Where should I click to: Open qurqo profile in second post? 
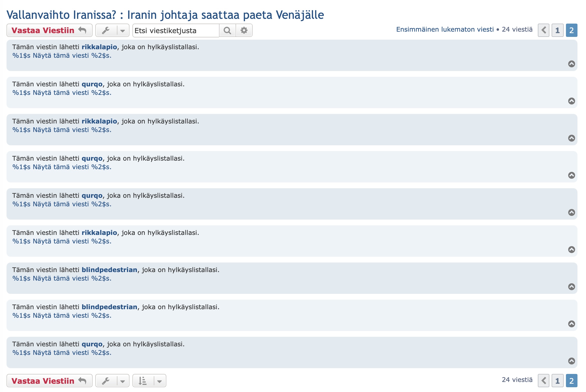92,84
